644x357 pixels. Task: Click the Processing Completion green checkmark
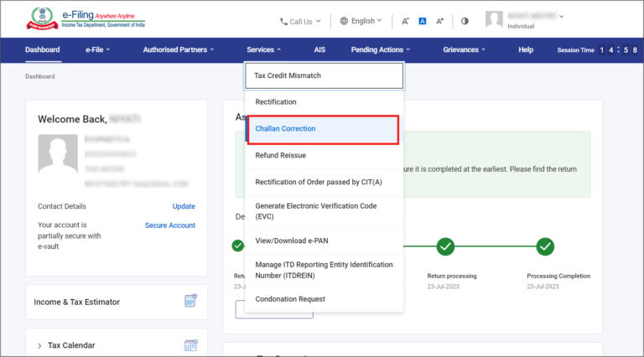point(545,246)
